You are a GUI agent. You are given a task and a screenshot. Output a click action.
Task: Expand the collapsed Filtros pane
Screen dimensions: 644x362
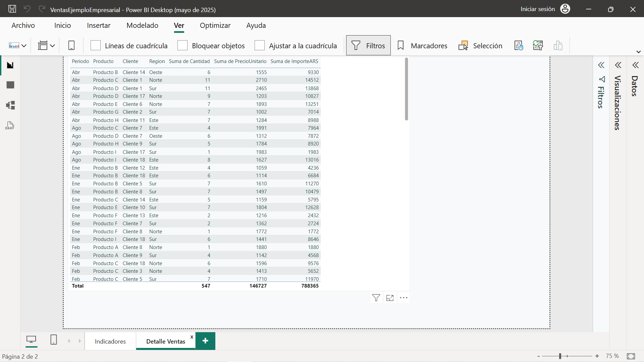click(601, 65)
